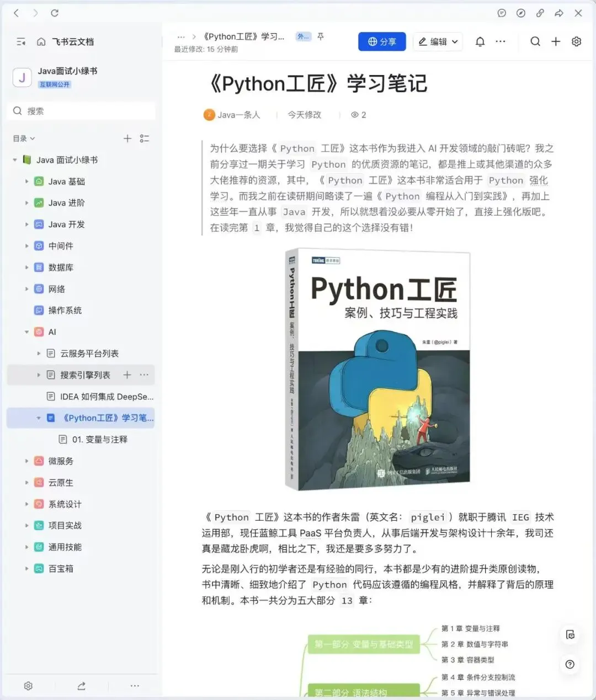
Task: Open the 飞书云文档 home icon
Action: 41,42
